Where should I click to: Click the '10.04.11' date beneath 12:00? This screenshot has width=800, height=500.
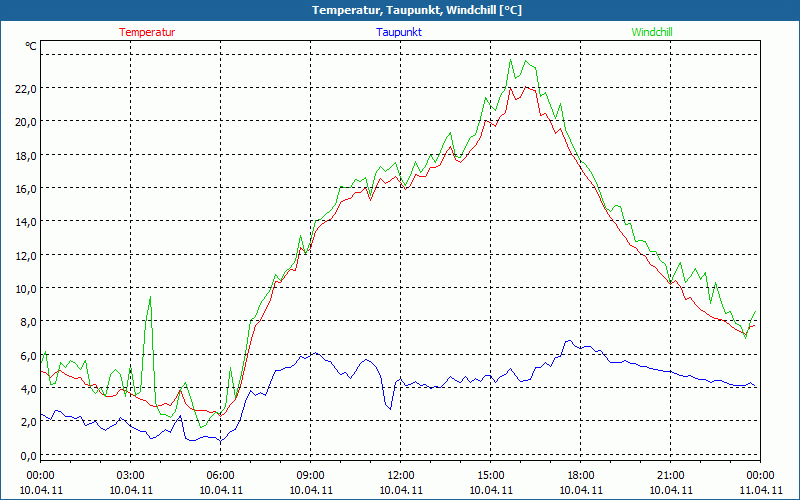(401, 490)
